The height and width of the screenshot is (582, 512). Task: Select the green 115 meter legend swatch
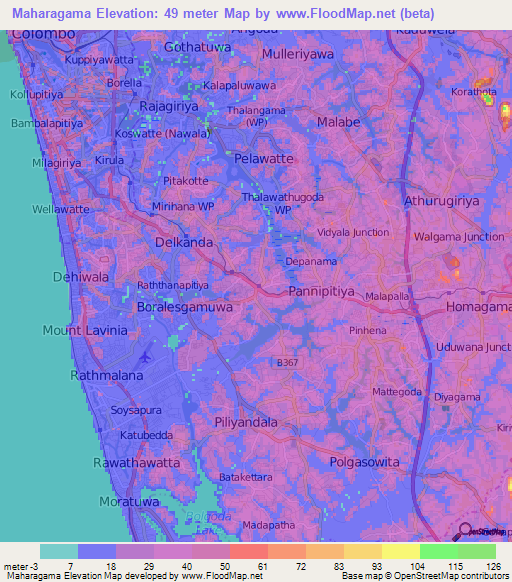(477, 551)
